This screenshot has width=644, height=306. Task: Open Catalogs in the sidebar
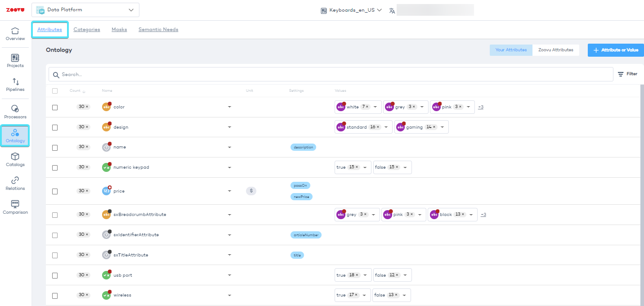[15, 160]
